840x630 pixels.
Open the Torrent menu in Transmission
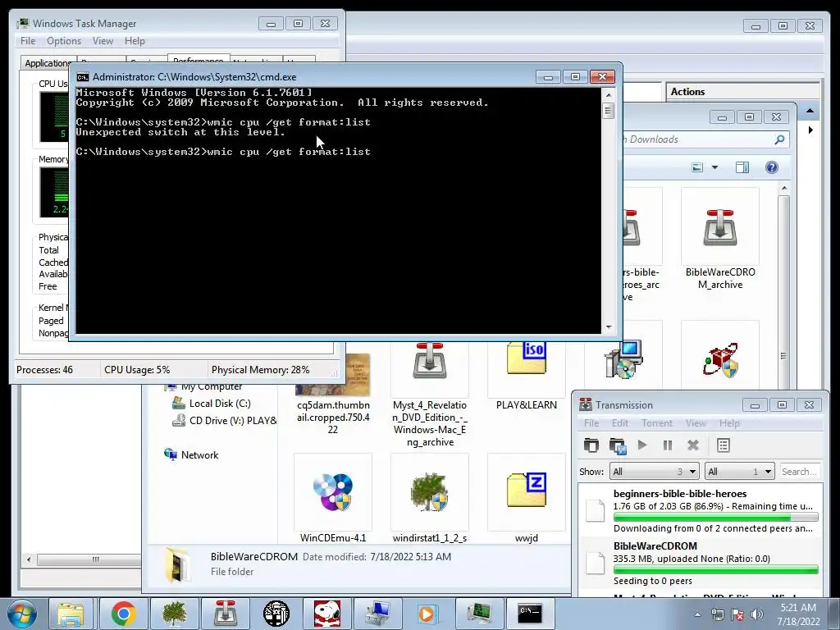[657, 422]
